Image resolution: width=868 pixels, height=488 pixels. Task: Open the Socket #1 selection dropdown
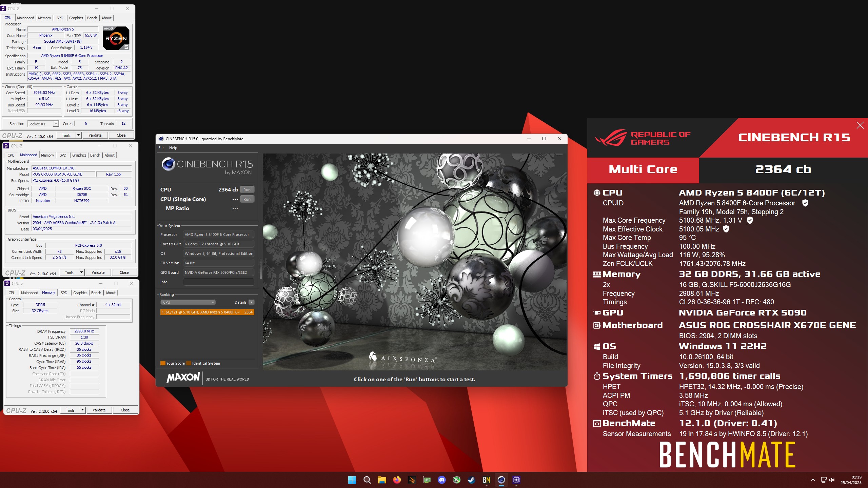pos(43,124)
